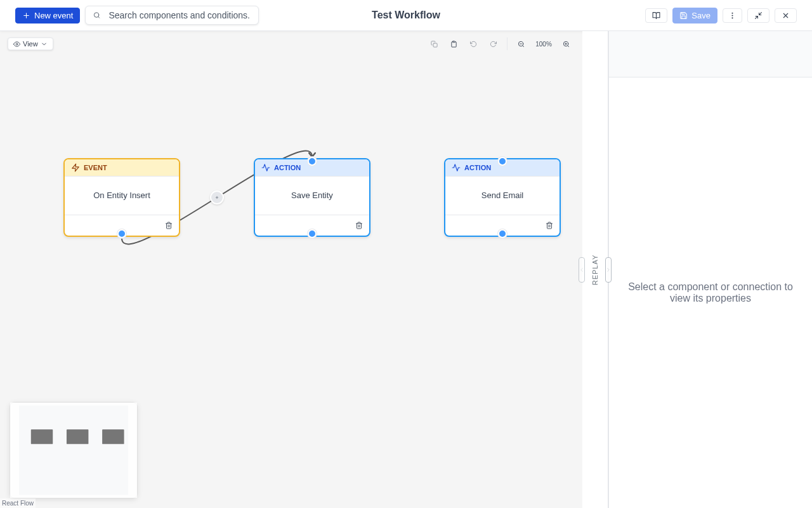Undo the last workflow change
The width and height of the screenshot is (812, 508).
[x=473, y=44]
